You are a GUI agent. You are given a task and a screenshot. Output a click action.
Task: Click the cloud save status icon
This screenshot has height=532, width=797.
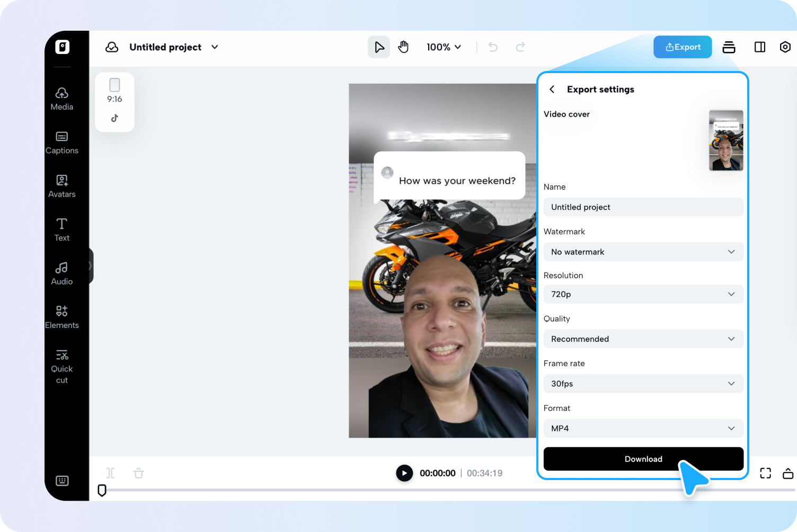coord(112,47)
